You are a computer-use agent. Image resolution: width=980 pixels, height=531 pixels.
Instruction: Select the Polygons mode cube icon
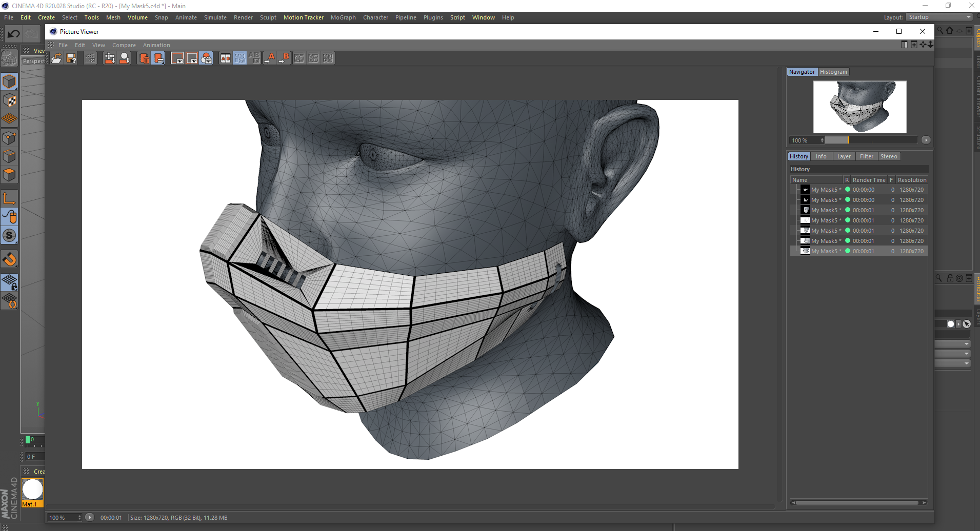[9, 175]
